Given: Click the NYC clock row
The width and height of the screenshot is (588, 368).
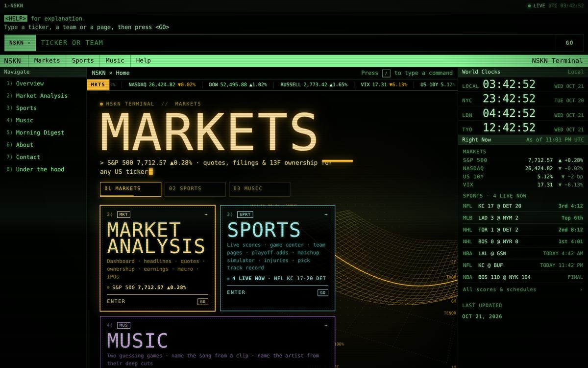Looking at the screenshot, I should click(x=523, y=99).
